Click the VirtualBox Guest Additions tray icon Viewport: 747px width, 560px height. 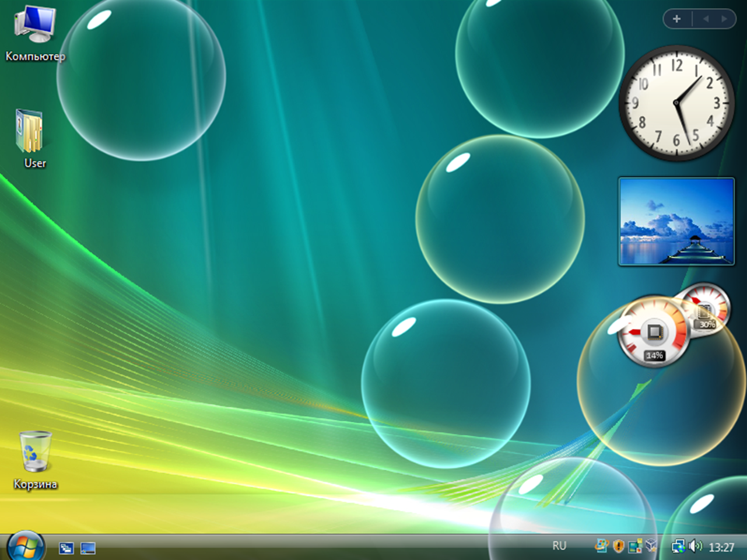click(651, 546)
